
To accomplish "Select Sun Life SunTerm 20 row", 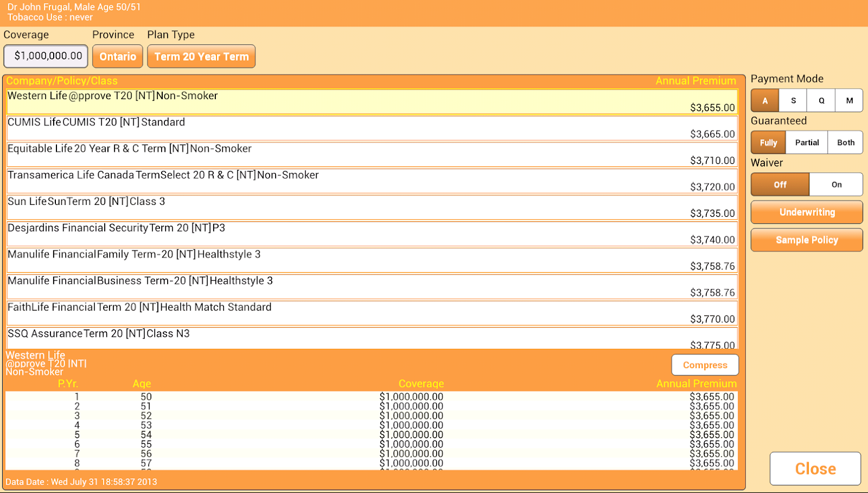I will click(372, 207).
